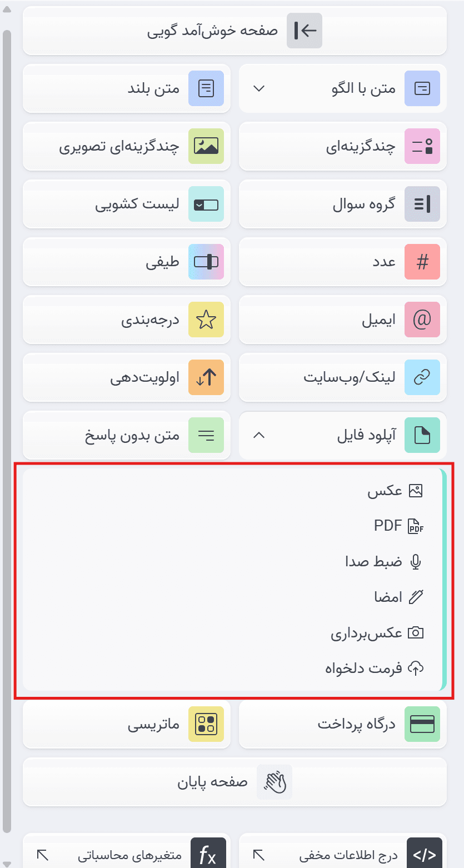Click the متغیرهای محاسباتی fx icon
464x868 pixels.
[208, 854]
